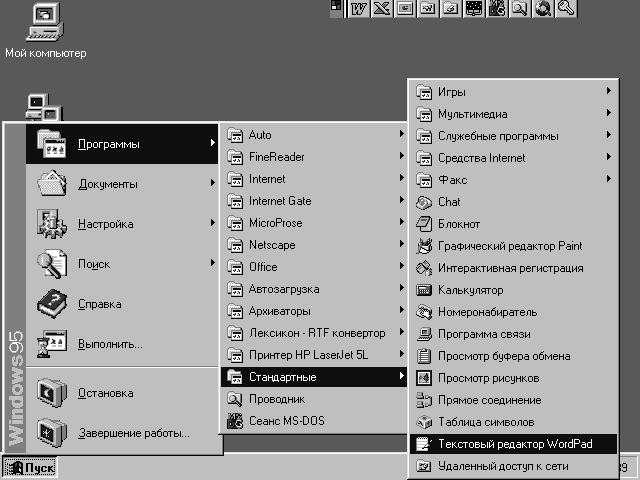Launch Просмотр рисунков viewer
This screenshot has height=480, width=640.
tap(513, 378)
